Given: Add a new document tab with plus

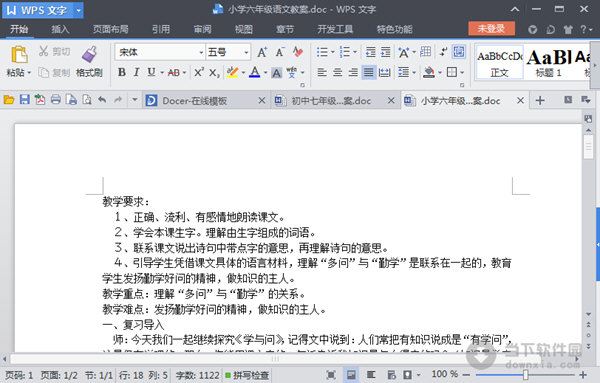Looking at the screenshot, I should [540, 101].
